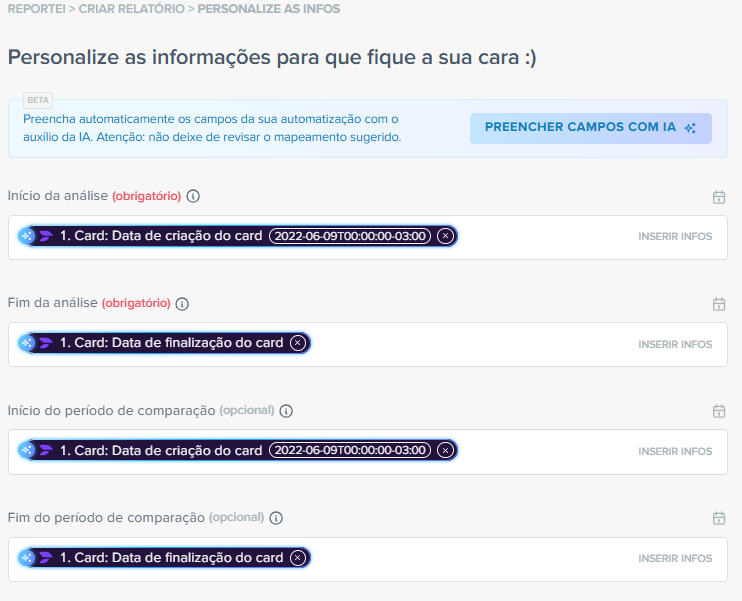This screenshot has height=601, width=742.
Task: Remove the card tag in Início da análise
Action: pyautogui.click(x=446, y=236)
